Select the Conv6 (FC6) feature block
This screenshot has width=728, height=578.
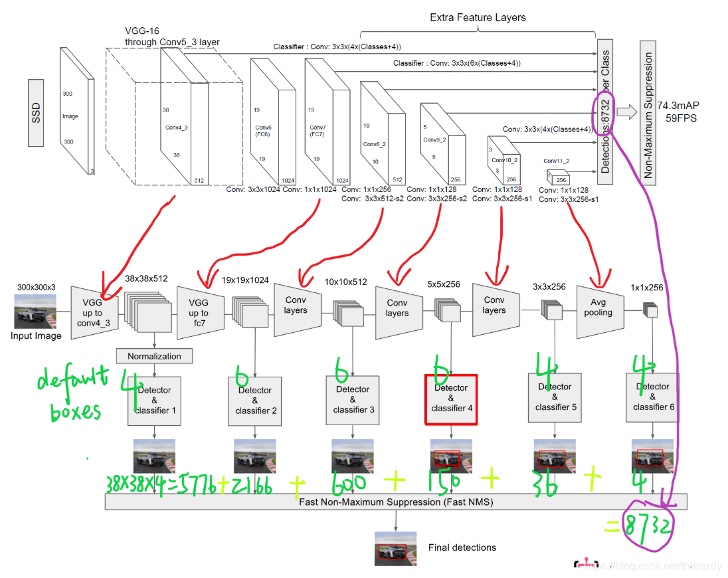pos(273,122)
